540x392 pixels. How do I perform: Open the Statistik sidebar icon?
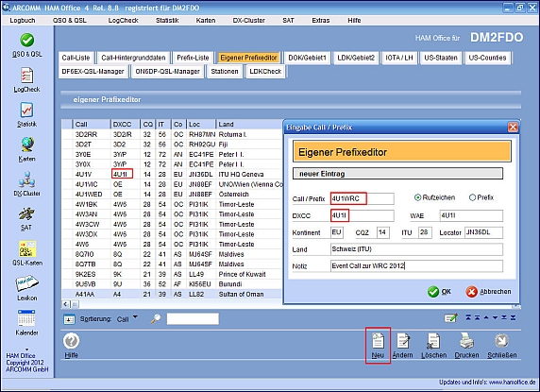[x=26, y=111]
